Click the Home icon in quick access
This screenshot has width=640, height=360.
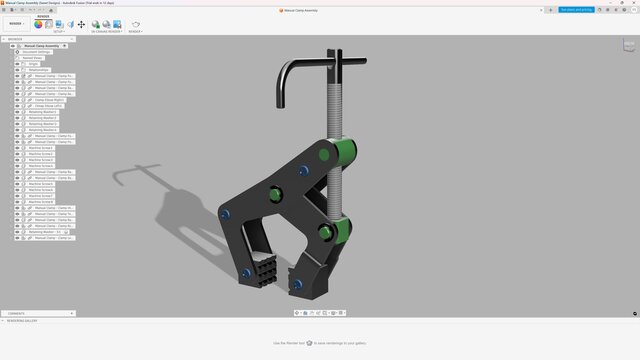coord(51,10)
